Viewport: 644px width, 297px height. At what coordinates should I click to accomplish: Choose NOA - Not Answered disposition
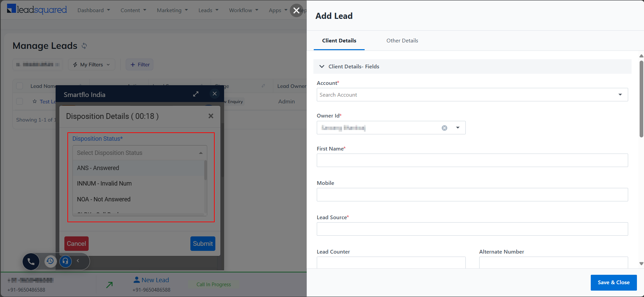[x=139, y=199]
